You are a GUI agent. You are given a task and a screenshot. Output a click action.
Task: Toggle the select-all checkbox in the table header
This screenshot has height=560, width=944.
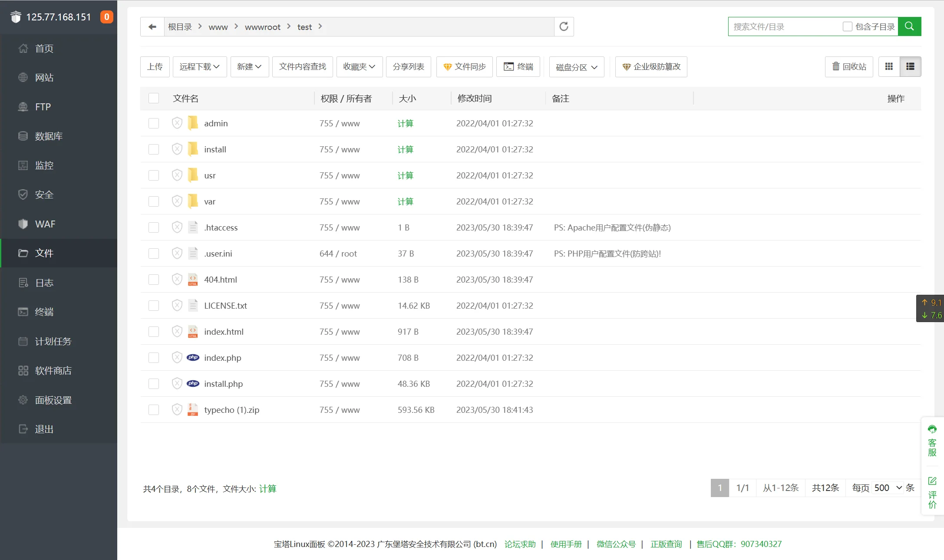[x=154, y=98]
